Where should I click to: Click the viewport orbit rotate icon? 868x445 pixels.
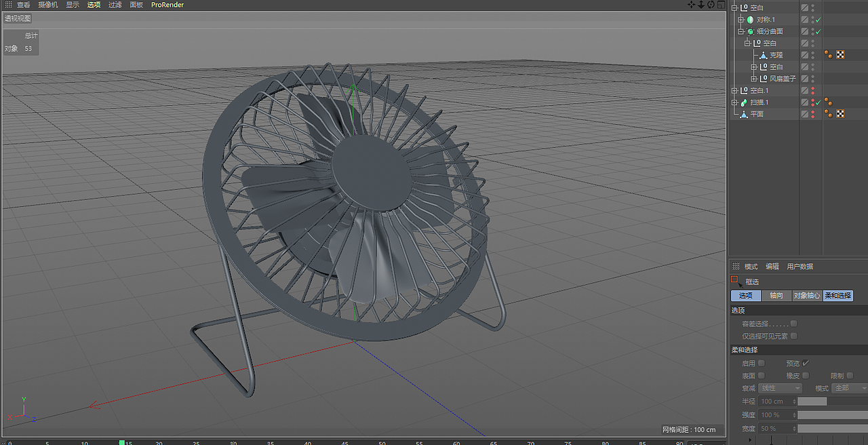click(711, 4)
